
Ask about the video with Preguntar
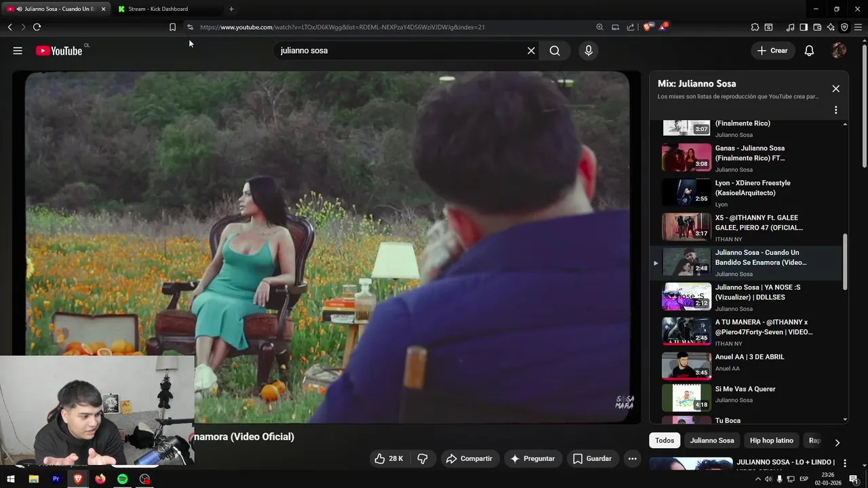[x=532, y=459]
